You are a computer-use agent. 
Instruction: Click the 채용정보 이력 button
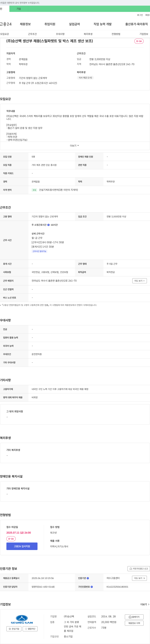coord(134,623)
